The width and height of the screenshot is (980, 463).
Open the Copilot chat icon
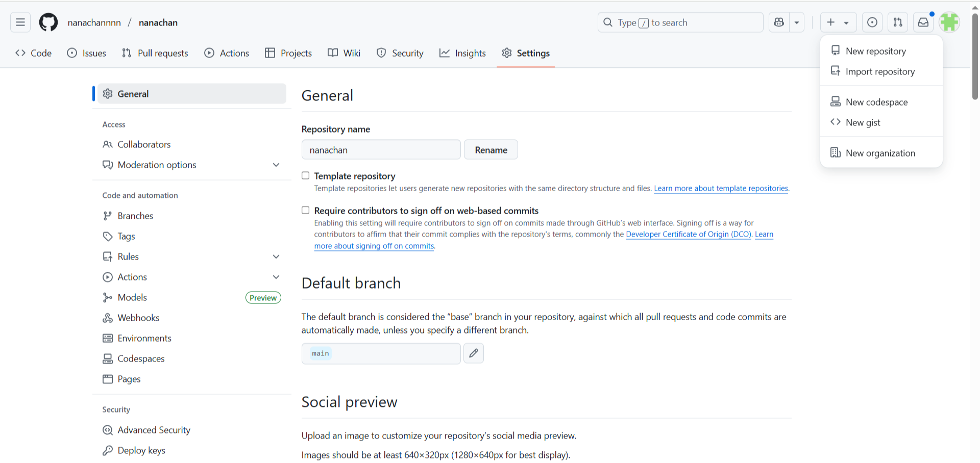[779, 22]
